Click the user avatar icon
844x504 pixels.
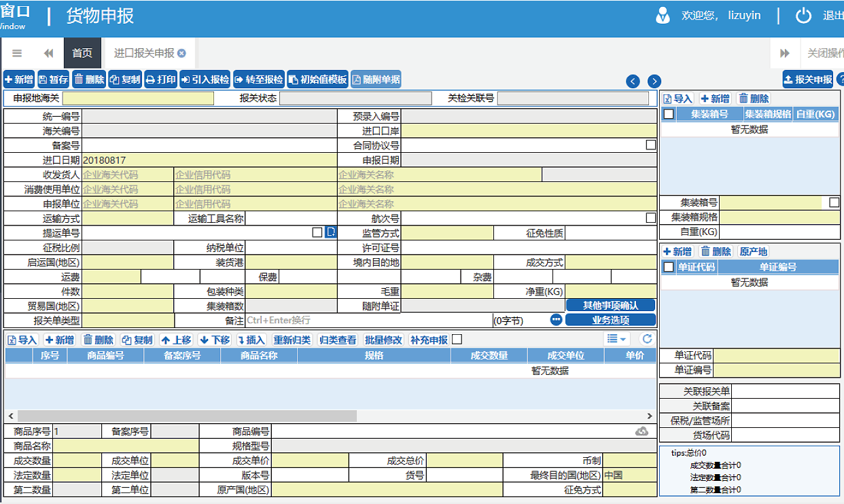click(663, 16)
